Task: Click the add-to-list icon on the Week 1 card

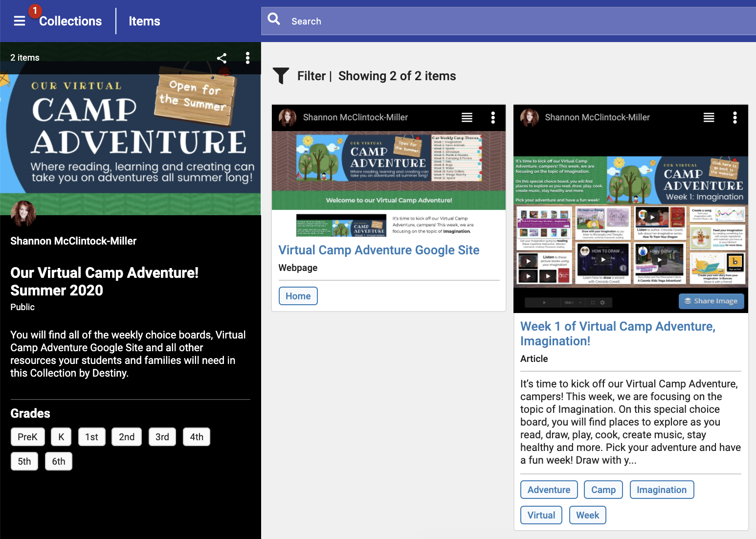Action: (x=708, y=117)
